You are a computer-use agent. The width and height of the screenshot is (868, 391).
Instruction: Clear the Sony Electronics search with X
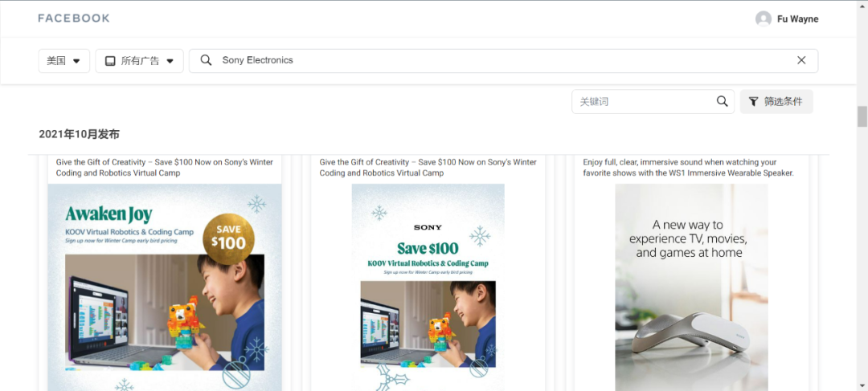tap(801, 60)
